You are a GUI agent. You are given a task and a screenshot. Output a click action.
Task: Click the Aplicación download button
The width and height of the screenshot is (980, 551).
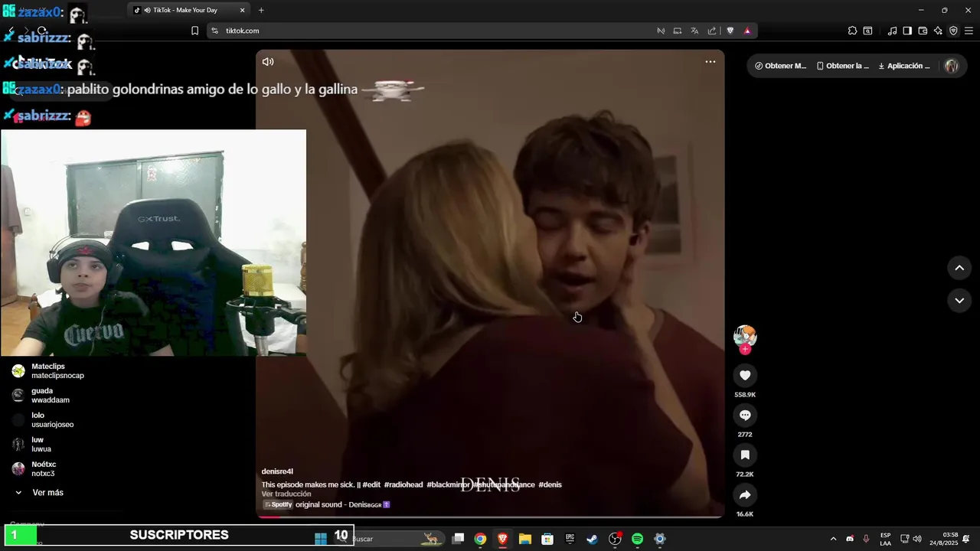[x=904, y=66]
